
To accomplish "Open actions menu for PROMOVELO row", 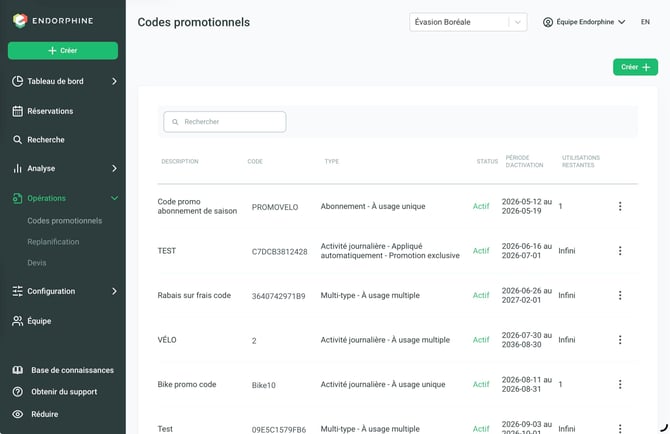I will (x=620, y=206).
